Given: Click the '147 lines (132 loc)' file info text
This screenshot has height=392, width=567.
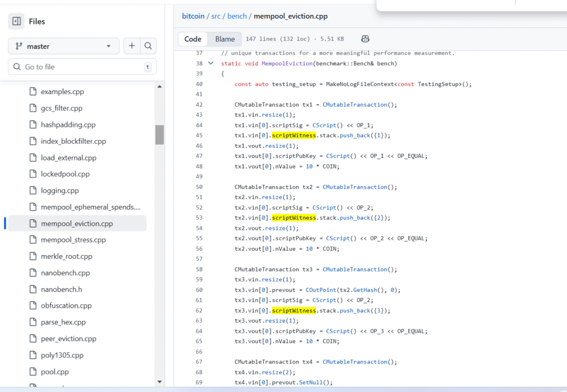Looking at the screenshot, I should click(278, 39).
